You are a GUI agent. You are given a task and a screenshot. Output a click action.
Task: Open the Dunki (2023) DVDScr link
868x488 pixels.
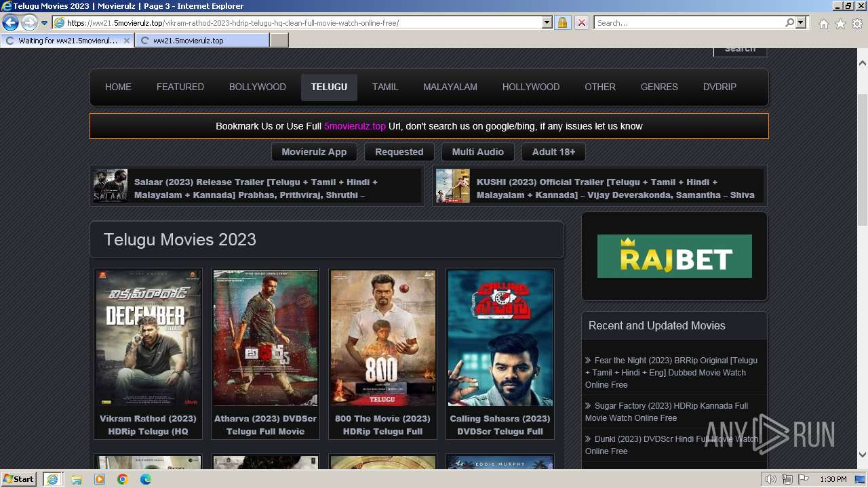coord(671,445)
